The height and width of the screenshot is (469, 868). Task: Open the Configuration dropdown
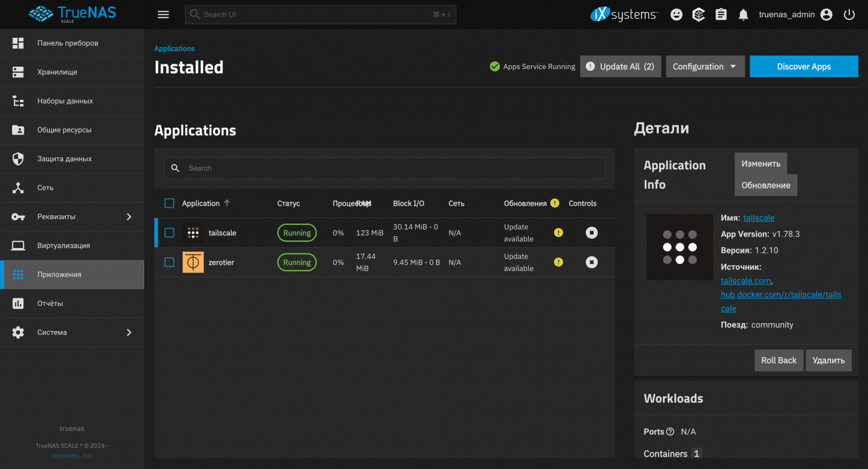point(705,66)
